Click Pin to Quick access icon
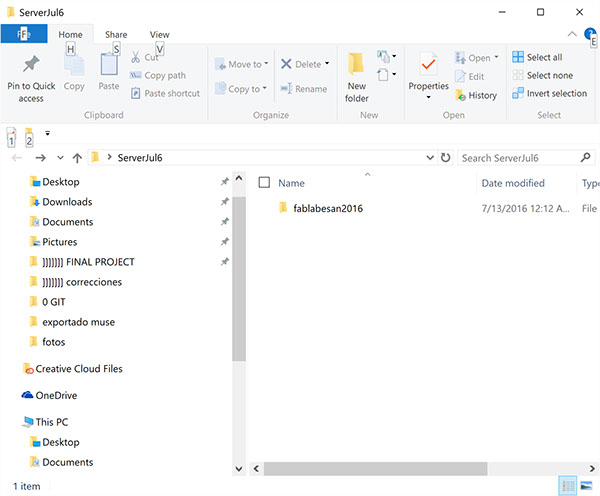 click(x=31, y=64)
